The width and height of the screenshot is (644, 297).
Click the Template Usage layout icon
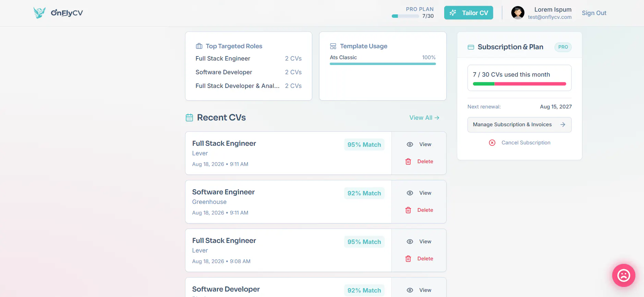[333, 46]
